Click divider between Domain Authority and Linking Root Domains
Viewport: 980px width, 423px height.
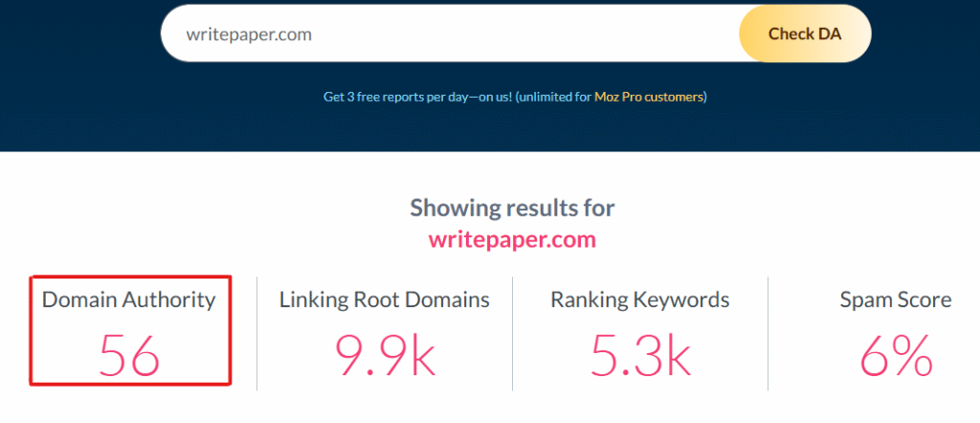(x=257, y=333)
